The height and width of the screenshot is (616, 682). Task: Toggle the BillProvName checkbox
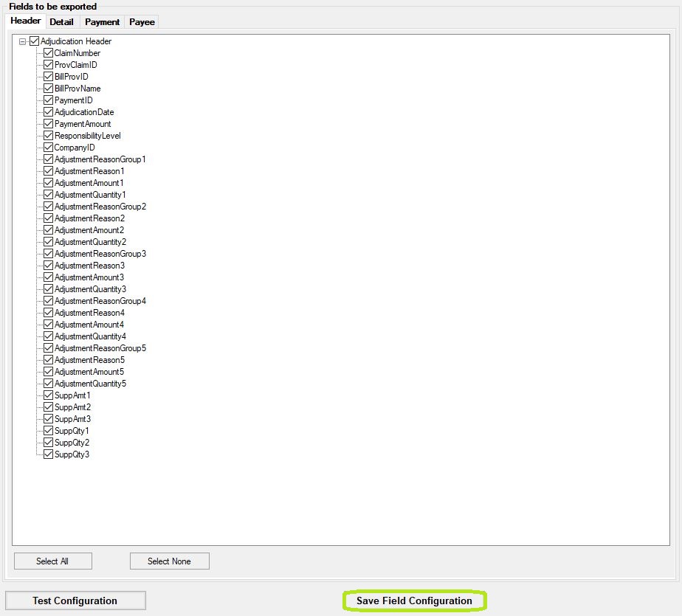click(x=48, y=89)
